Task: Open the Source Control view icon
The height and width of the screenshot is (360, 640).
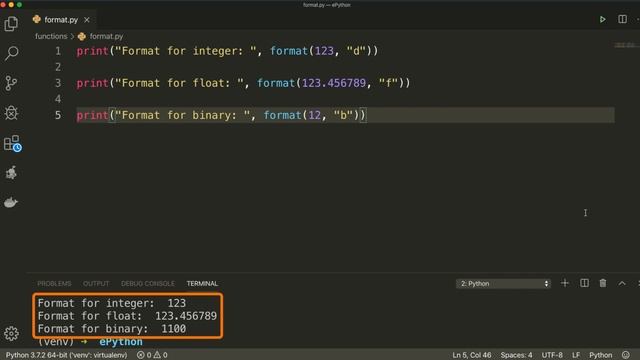Action: 11,83
